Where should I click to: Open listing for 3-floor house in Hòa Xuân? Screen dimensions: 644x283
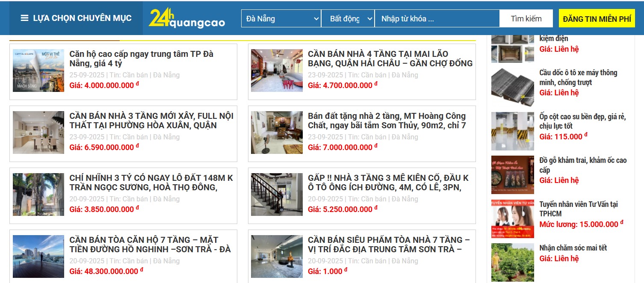tap(151, 121)
